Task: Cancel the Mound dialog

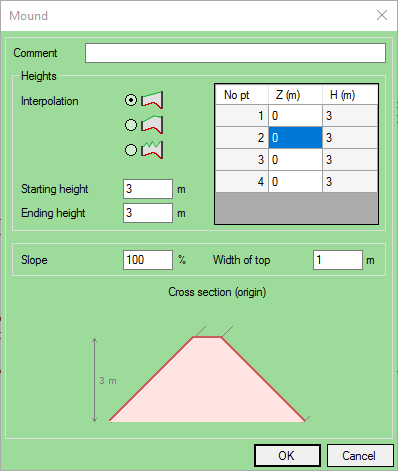Action: point(360,456)
